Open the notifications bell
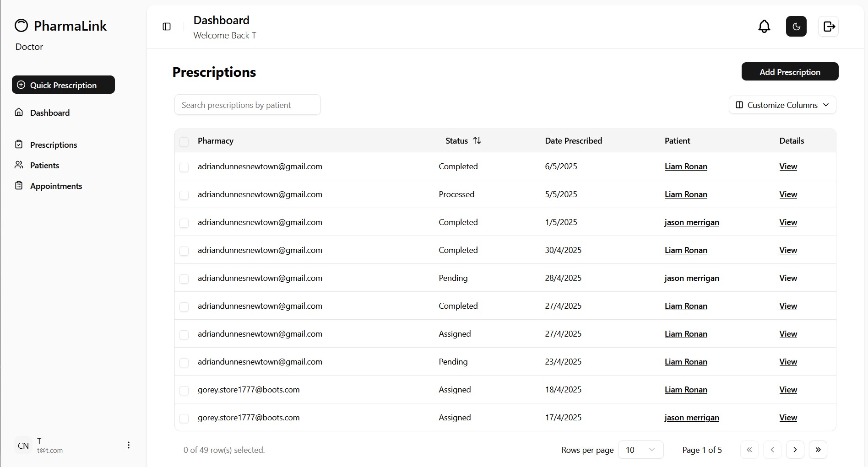This screenshot has width=868, height=467. coord(764,27)
